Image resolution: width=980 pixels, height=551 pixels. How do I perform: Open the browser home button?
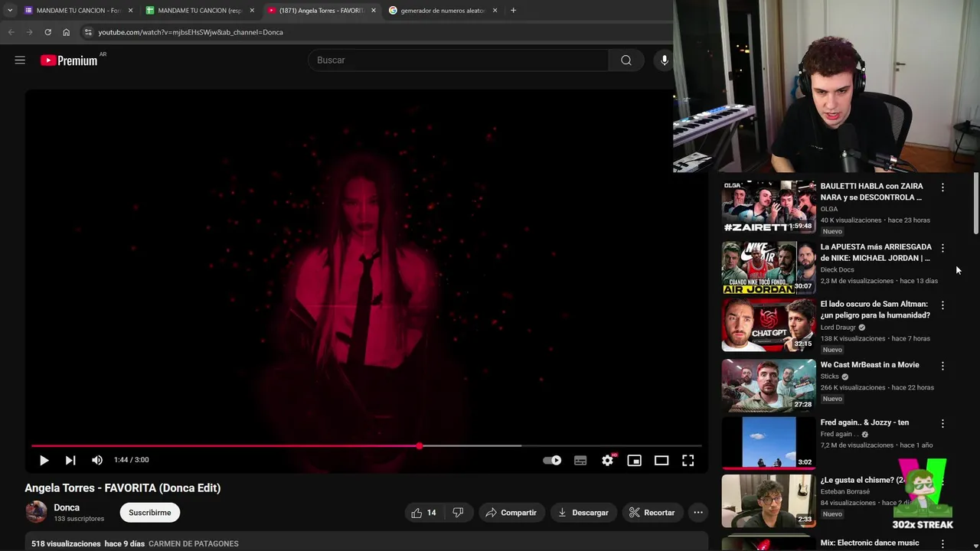pyautogui.click(x=66, y=32)
